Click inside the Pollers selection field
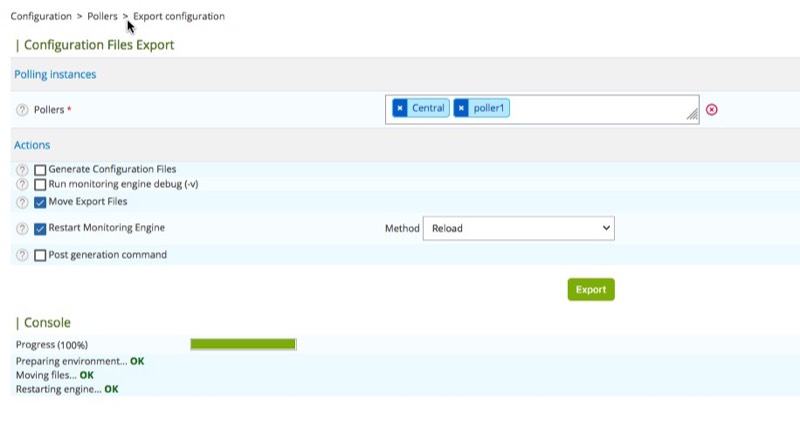The image size is (800, 434). tap(600, 108)
